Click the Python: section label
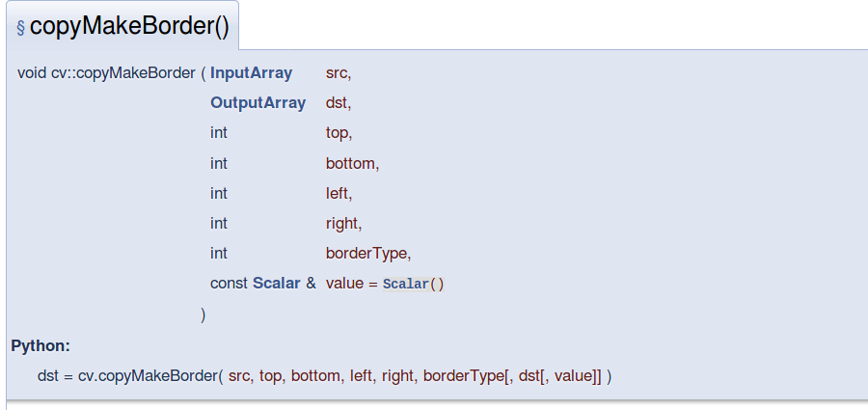 pyautogui.click(x=41, y=345)
